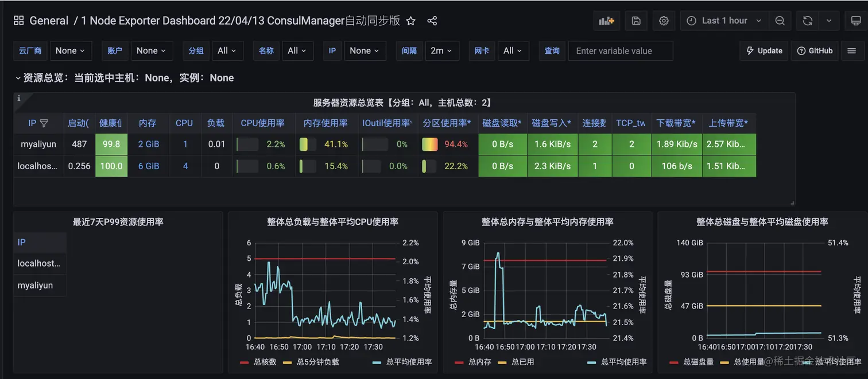This screenshot has height=379, width=868.
Task: Star this dashboard
Action: tap(410, 20)
